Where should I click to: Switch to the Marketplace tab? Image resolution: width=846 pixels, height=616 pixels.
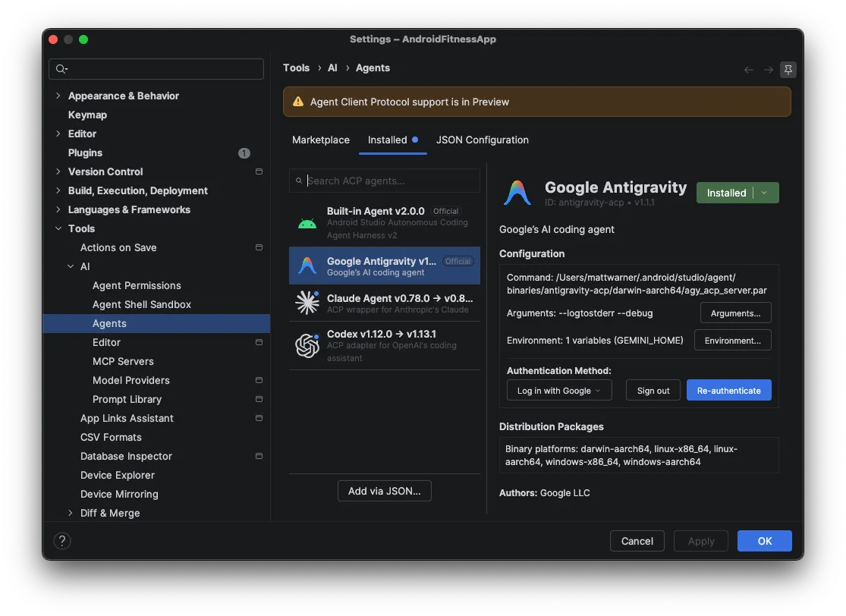(320, 140)
